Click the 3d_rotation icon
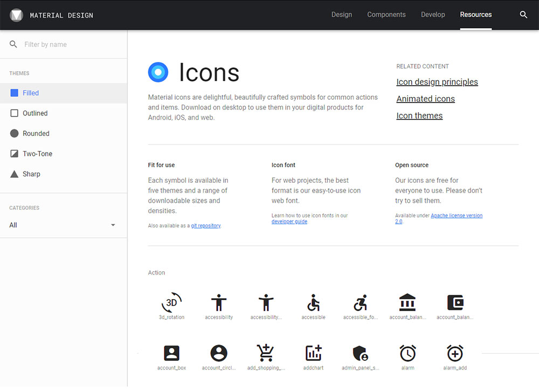Screen dimensions: 539x392 pos(171,302)
